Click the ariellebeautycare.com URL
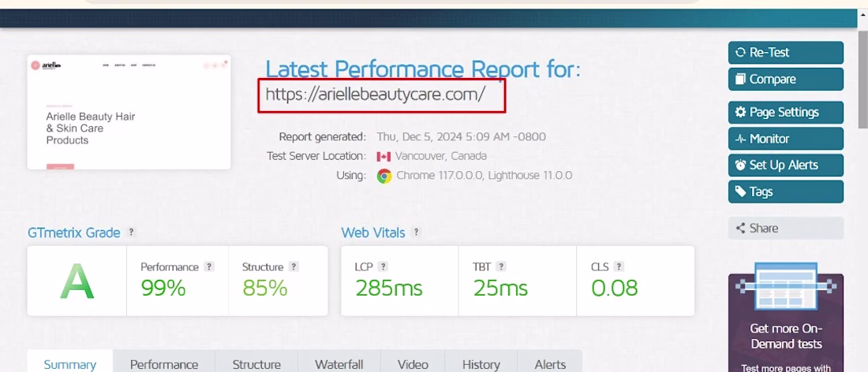This screenshot has width=868, height=372. point(376,95)
